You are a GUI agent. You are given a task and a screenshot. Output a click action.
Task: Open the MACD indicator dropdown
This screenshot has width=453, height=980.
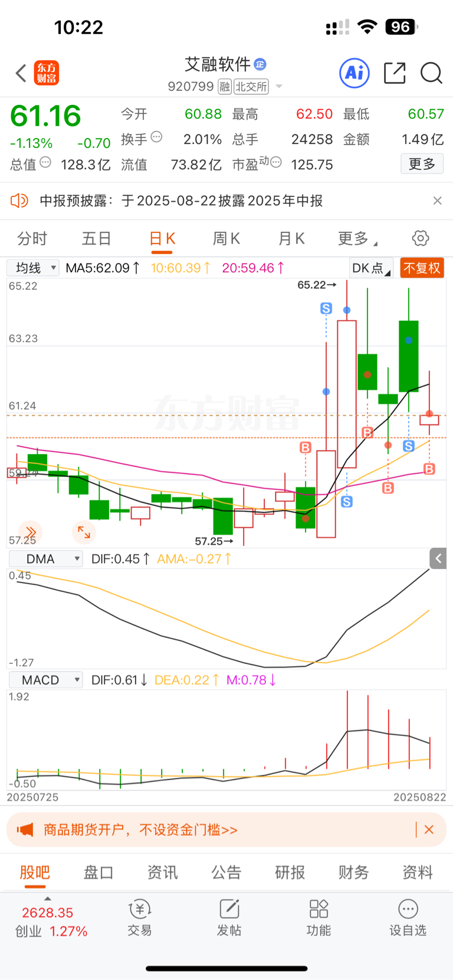tap(45, 680)
